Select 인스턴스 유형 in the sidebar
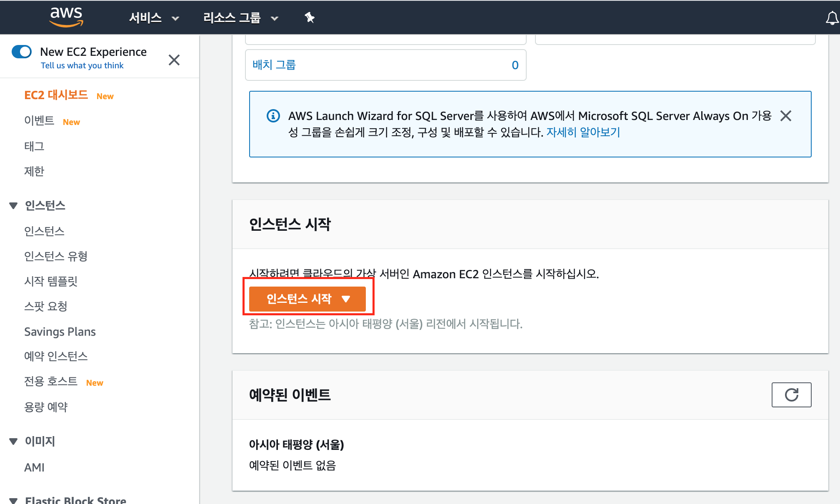 (x=55, y=256)
